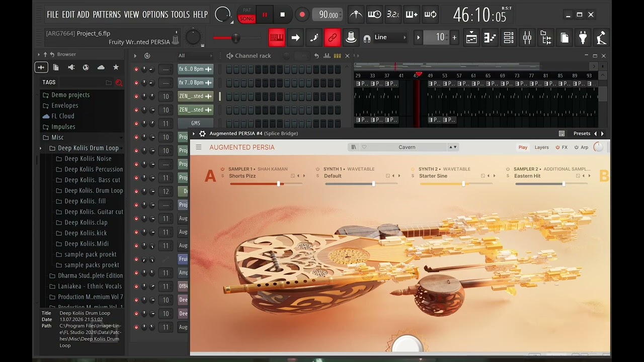Viewport: 644px width, 362px height.
Task: Toggle SONG mode in PAT/SONG switch
Action: pos(247,19)
